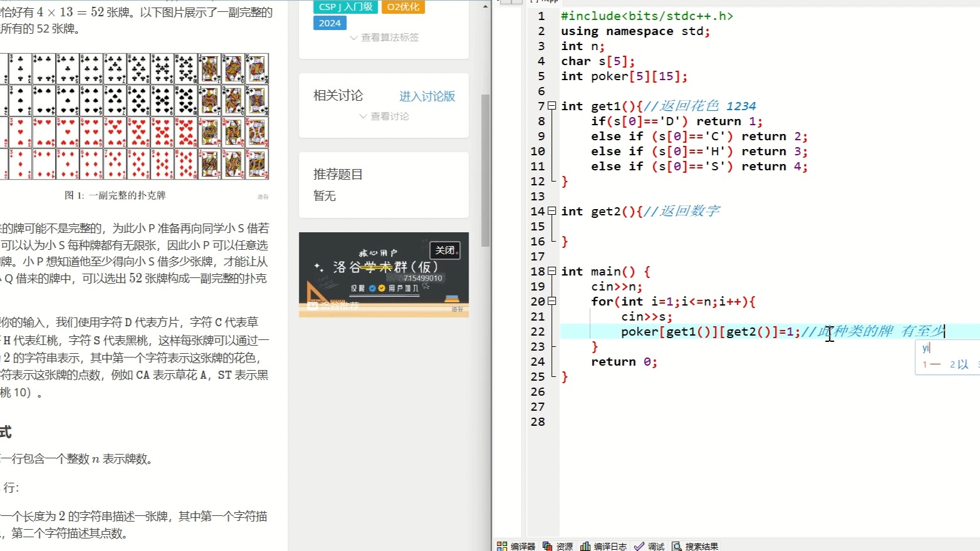Click the comment '//返回数字'
This screenshot has width=980, height=551.
click(x=682, y=212)
